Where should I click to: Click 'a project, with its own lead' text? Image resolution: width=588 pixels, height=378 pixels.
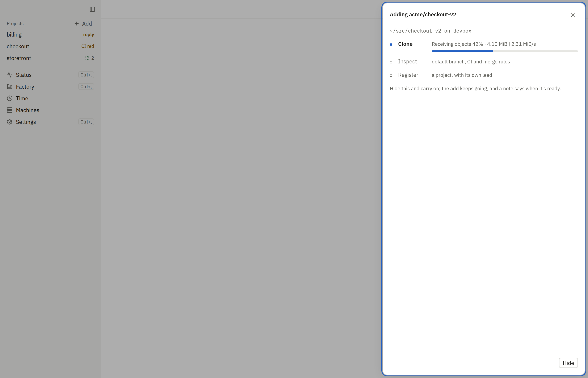pos(462,75)
